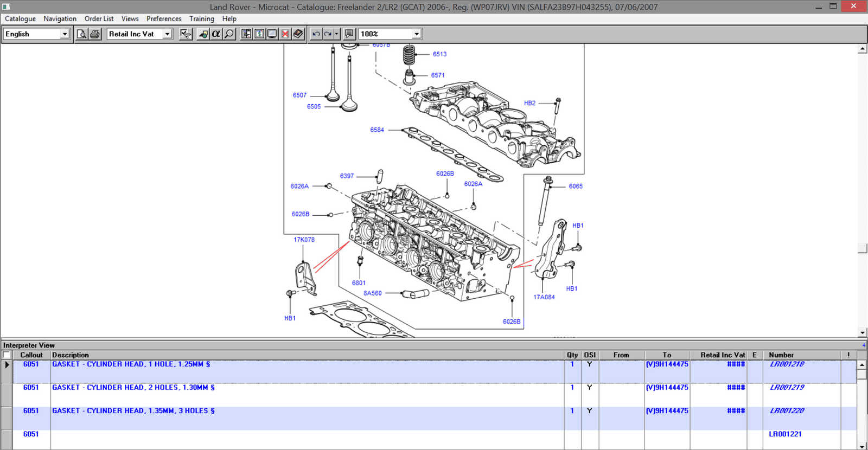
Task: Click callout 6513 in the diagram
Action: (439, 54)
